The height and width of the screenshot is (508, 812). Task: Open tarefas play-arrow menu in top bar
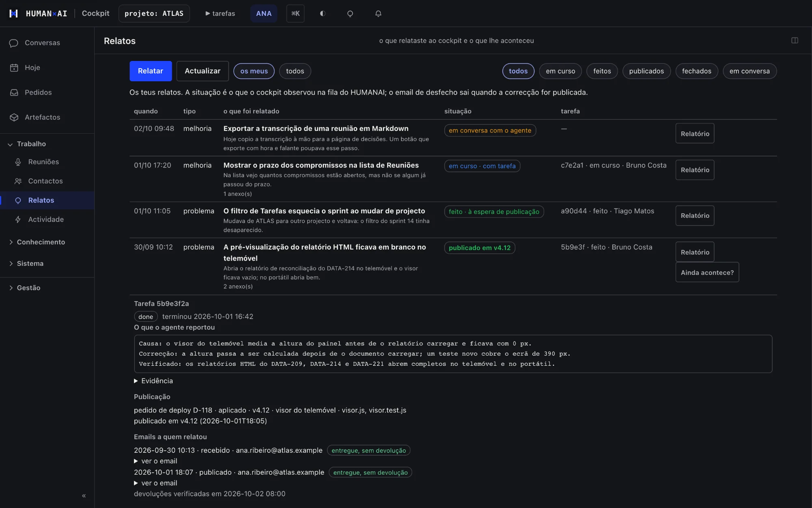(220, 13)
